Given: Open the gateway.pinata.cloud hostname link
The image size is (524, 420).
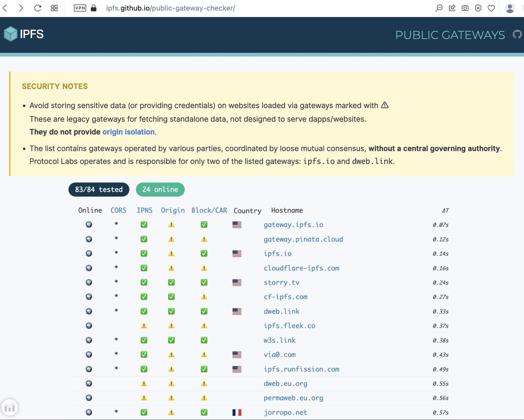Looking at the screenshot, I should 303,239.
